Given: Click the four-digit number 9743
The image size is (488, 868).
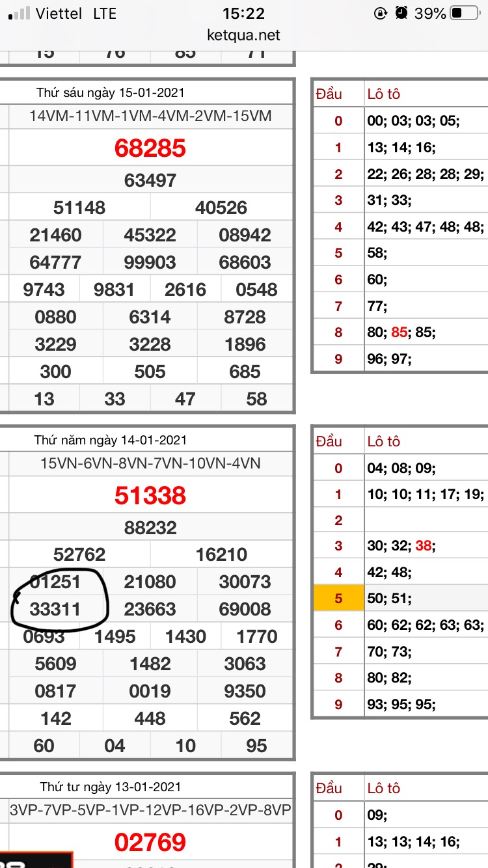Looking at the screenshot, I should pyautogui.click(x=44, y=290).
